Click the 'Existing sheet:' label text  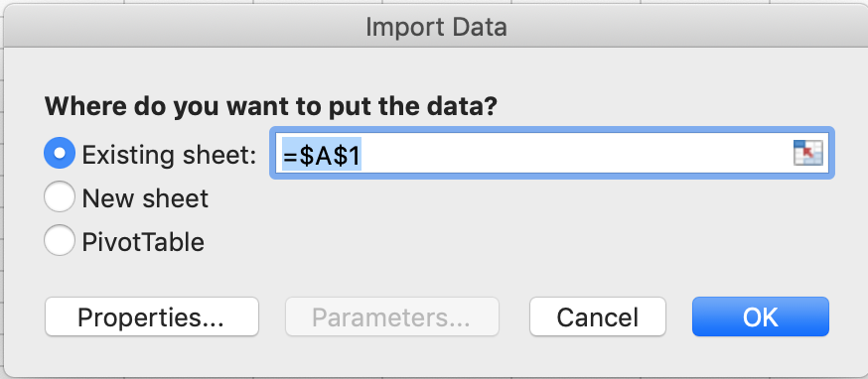pos(169,156)
